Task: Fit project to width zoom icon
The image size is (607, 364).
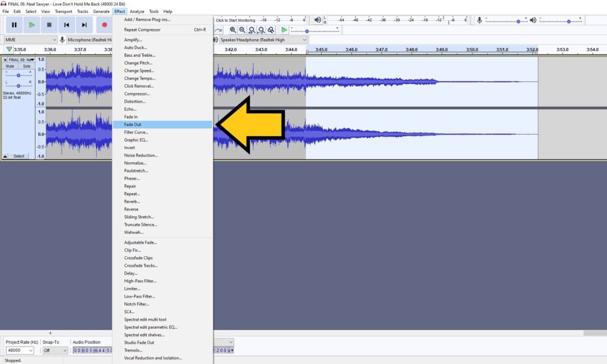Action: [x=261, y=30]
